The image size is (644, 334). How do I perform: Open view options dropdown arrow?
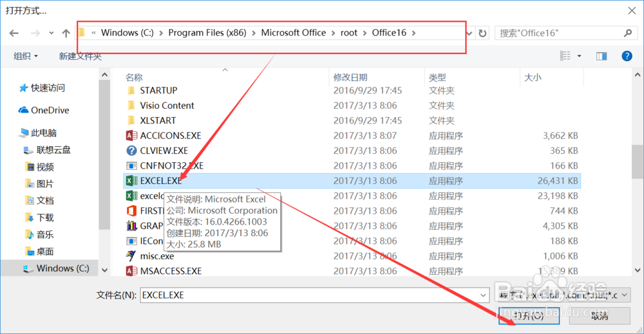click(x=579, y=56)
